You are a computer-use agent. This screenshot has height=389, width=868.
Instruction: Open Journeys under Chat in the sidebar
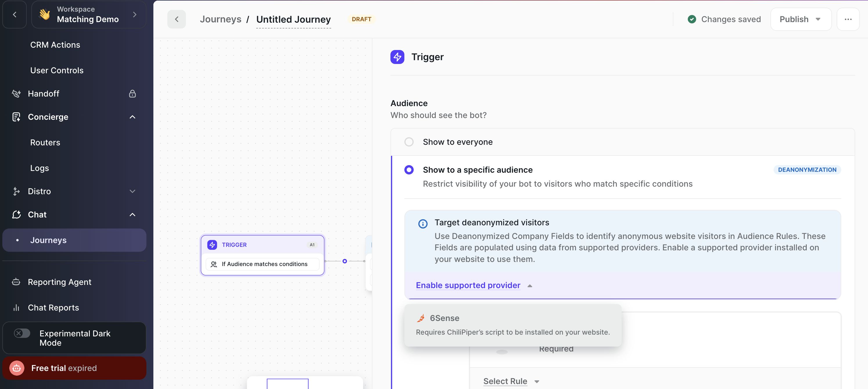(x=48, y=240)
